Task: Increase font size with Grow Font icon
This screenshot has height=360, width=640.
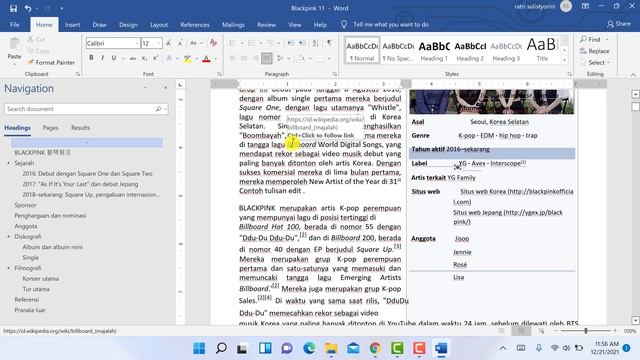Action: [169, 43]
